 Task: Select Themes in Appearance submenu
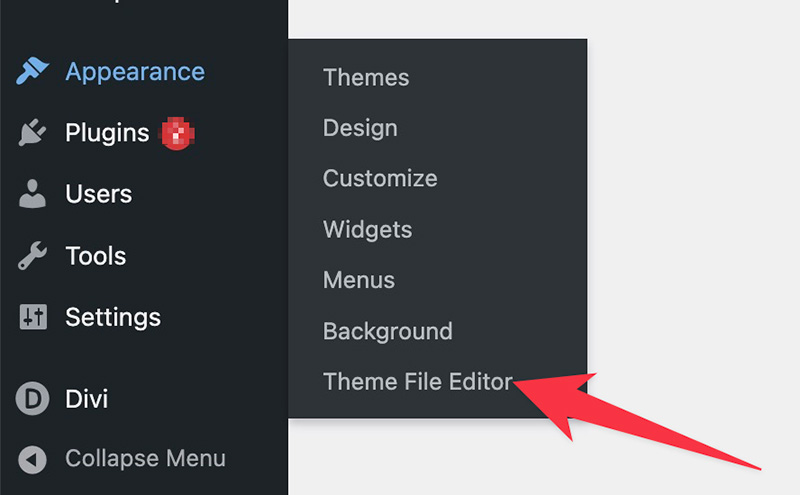(x=366, y=78)
